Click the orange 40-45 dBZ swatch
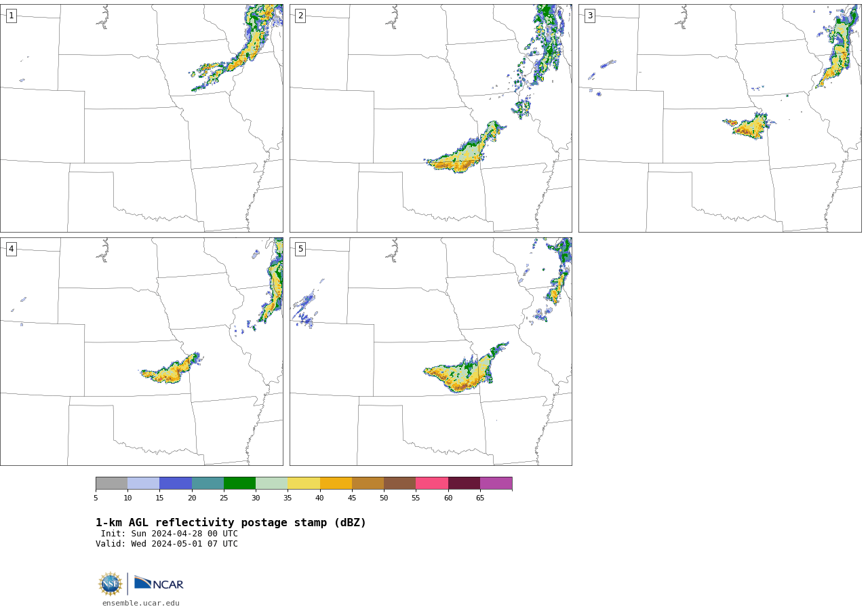 pos(336,484)
